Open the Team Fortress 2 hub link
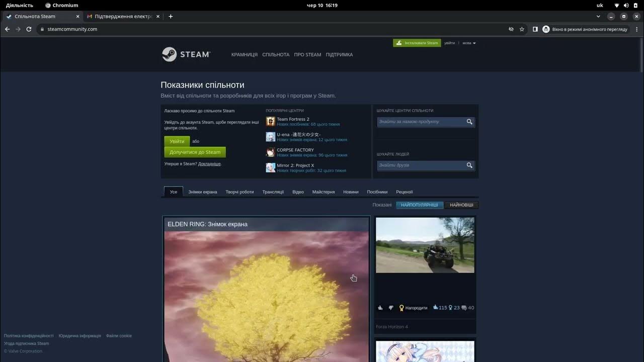This screenshot has width=644, height=362. point(293,119)
